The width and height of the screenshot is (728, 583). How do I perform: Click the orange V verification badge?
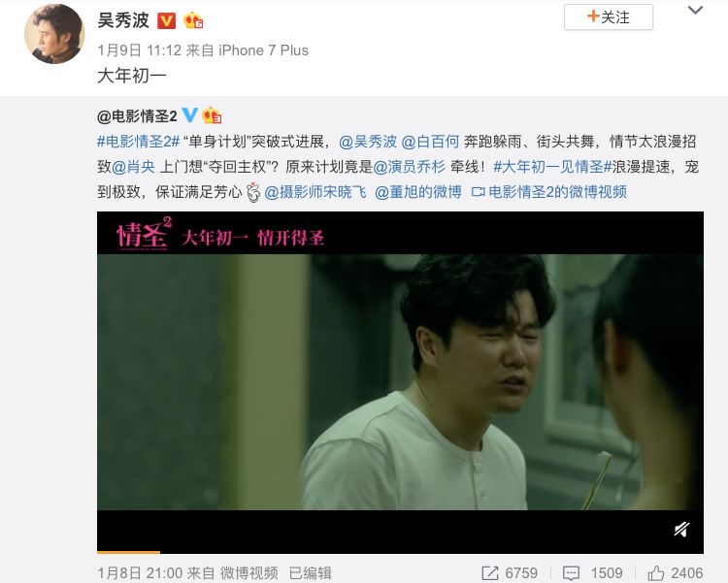(166, 20)
